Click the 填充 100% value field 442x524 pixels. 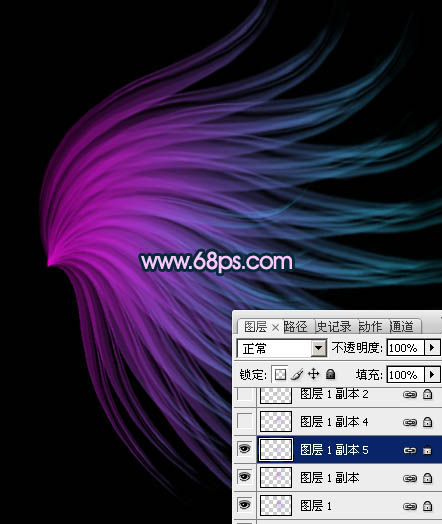(406, 375)
